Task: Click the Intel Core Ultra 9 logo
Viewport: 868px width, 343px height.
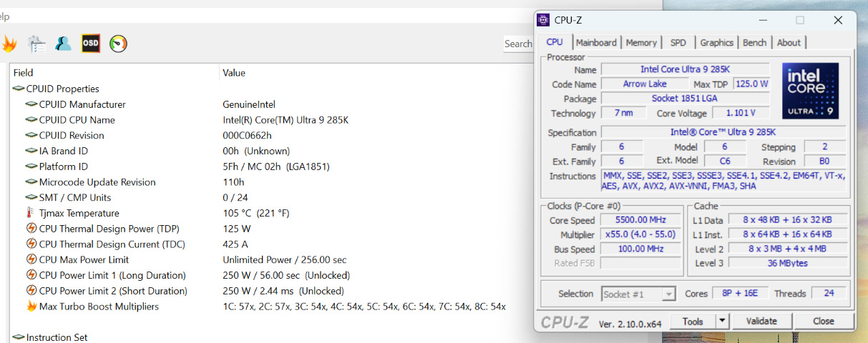Action: click(x=810, y=91)
